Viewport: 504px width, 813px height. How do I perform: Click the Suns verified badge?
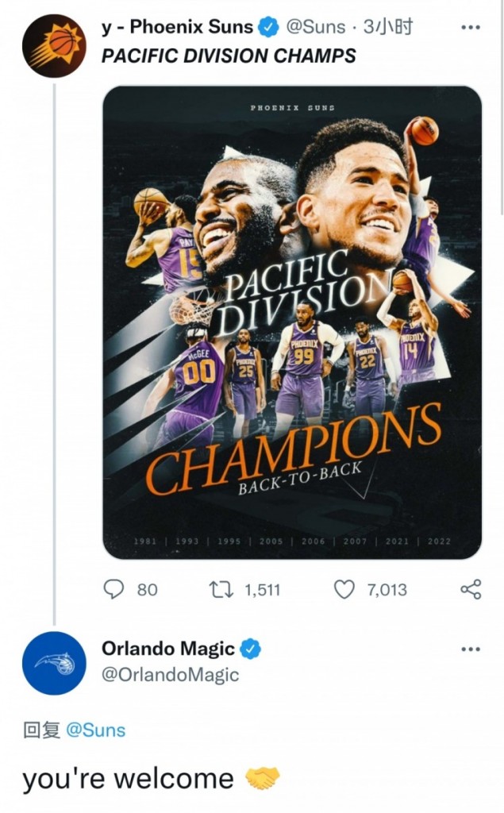coord(269,28)
